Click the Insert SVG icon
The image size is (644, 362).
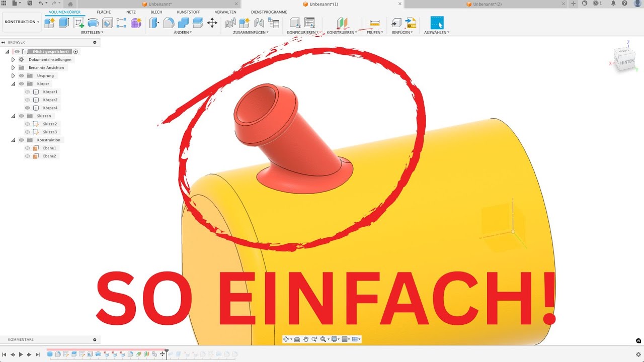click(x=411, y=23)
